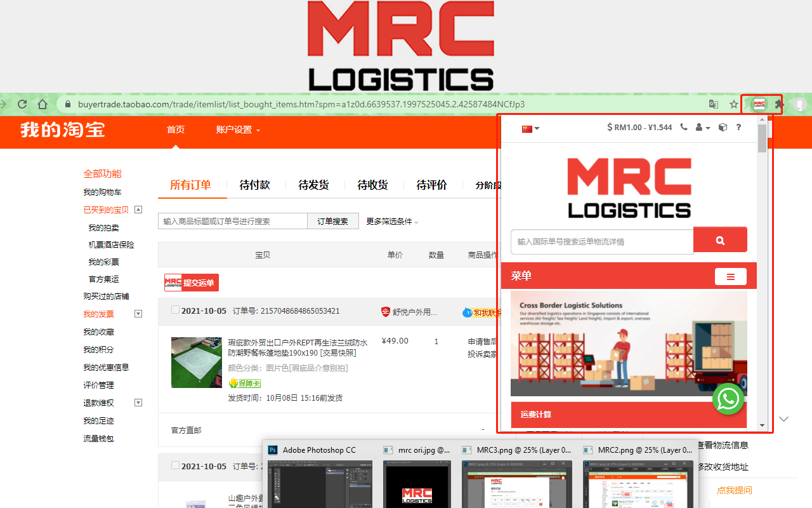
Task: Open the MRC Logistics extension icon
Action: [x=759, y=104]
